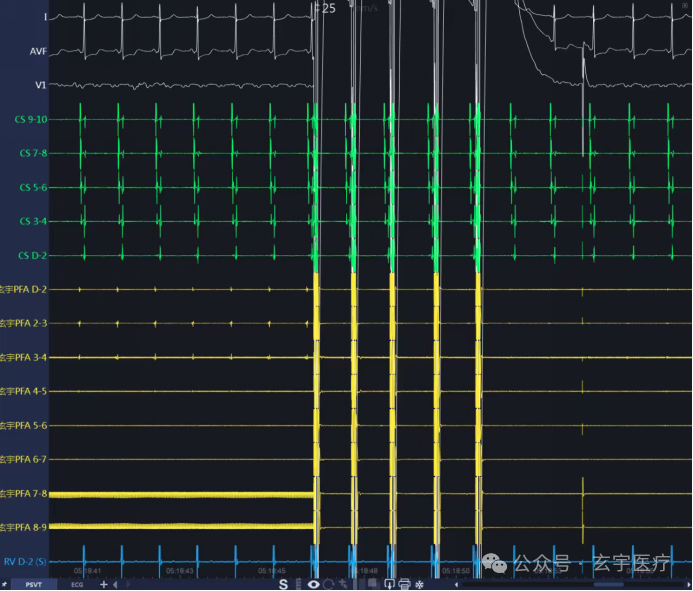The width and height of the screenshot is (693, 591).
Task: Click the circular refresh icon
Action: [x=328, y=584]
